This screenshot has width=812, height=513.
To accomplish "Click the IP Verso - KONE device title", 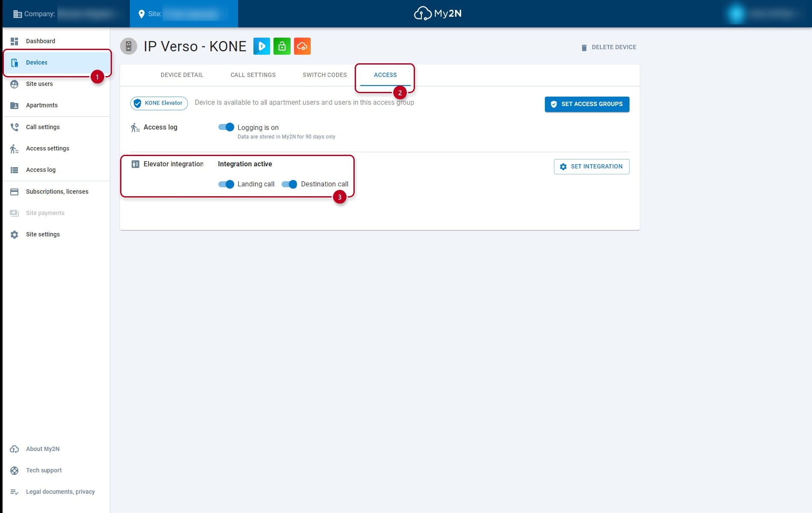I will pos(195,46).
